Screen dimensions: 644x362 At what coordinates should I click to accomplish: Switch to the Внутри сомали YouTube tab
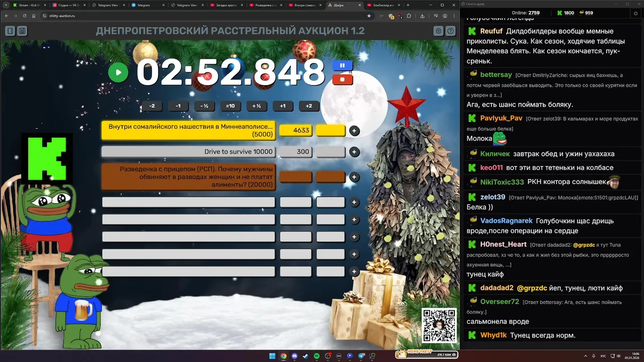[305, 5]
